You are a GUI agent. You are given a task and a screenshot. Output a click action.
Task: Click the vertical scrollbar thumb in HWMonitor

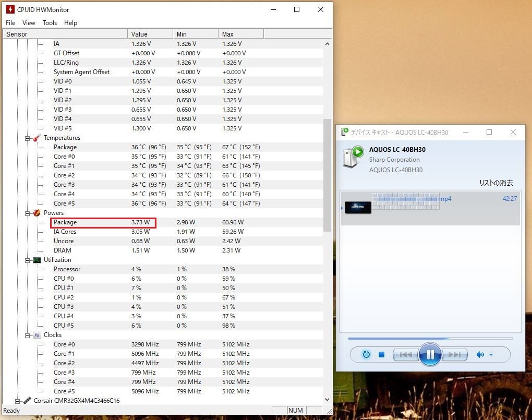pos(327,175)
